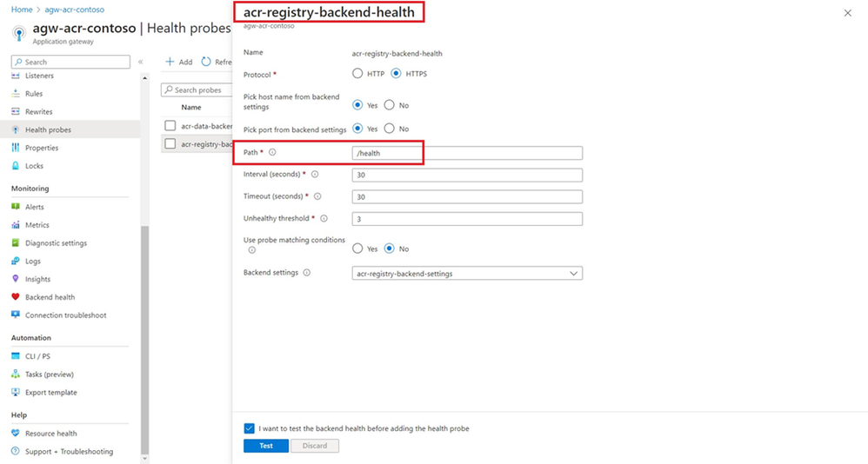Open Export template menu item
868x464 pixels.
(51, 392)
